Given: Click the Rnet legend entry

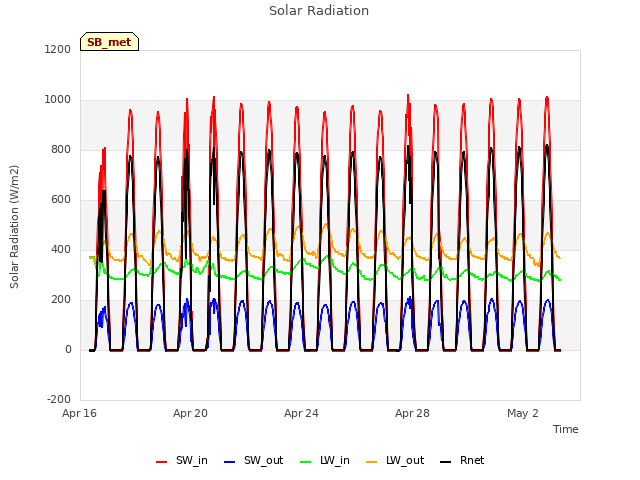Looking at the screenshot, I should click(x=462, y=460).
